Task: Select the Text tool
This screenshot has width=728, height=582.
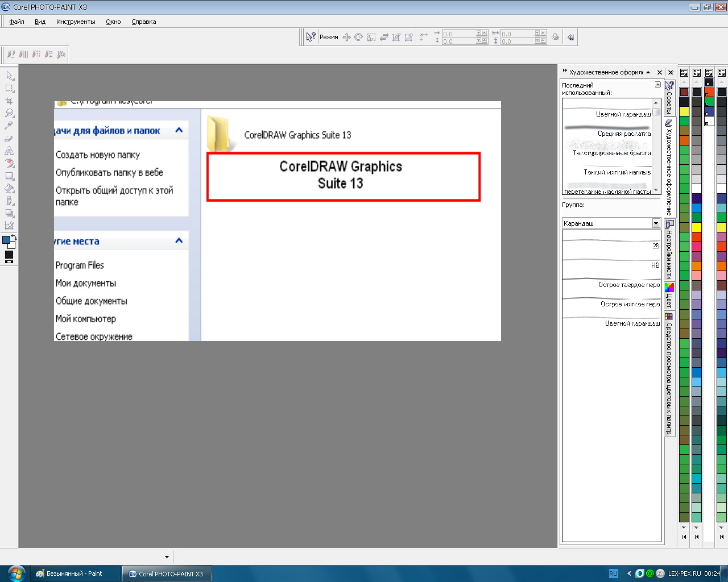Action: 10,151
